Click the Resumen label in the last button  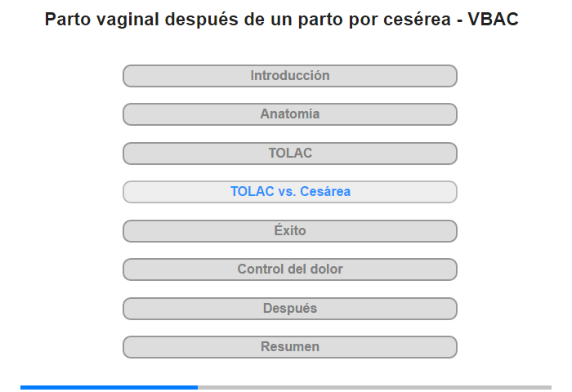click(x=290, y=346)
